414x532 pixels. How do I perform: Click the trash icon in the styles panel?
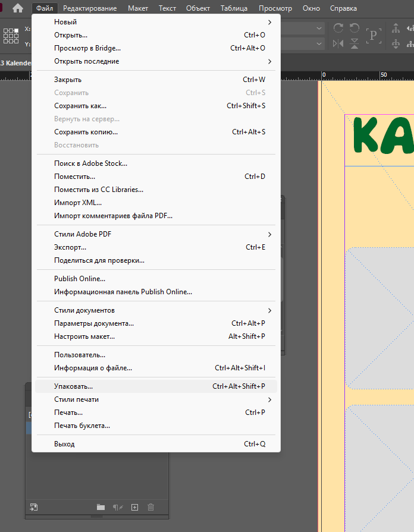pyautogui.click(x=150, y=507)
